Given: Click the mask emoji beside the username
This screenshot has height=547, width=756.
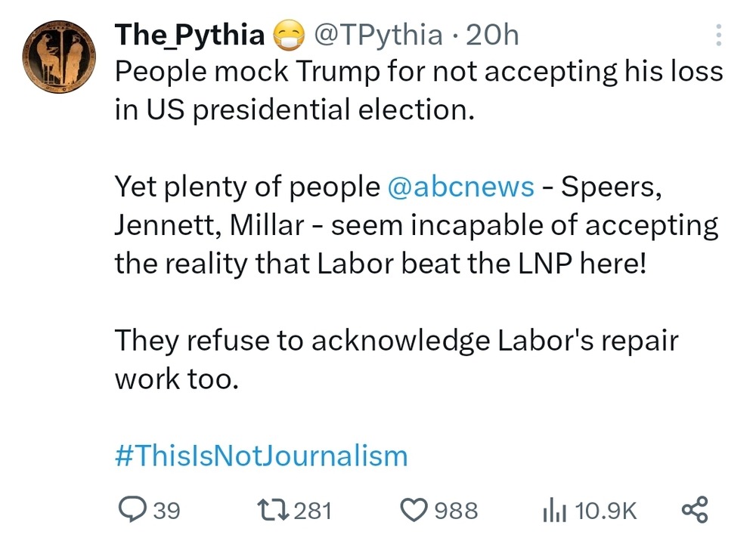Looking at the screenshot, I should [x=287, y=35].
